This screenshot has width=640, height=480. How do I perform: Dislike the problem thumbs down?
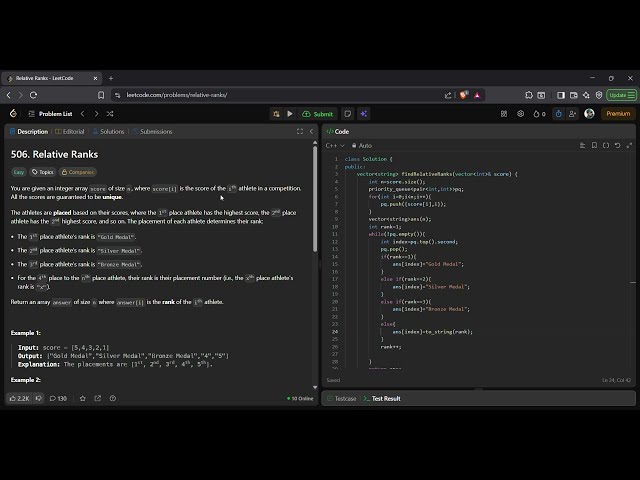[x=39, y=398]
